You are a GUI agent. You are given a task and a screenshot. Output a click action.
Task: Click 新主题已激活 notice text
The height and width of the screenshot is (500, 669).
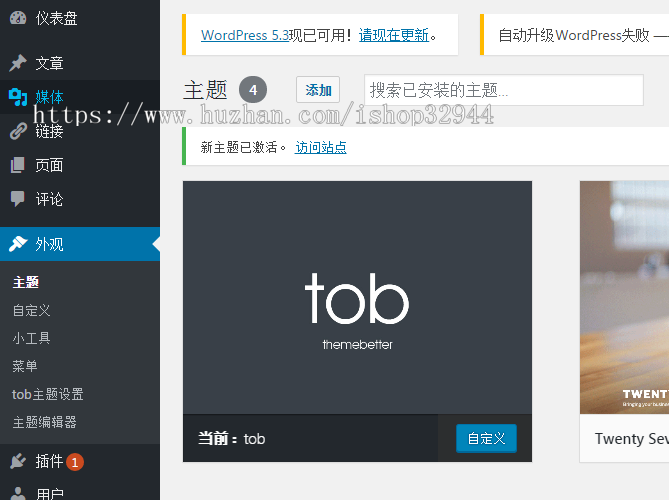tap(242, 147)
